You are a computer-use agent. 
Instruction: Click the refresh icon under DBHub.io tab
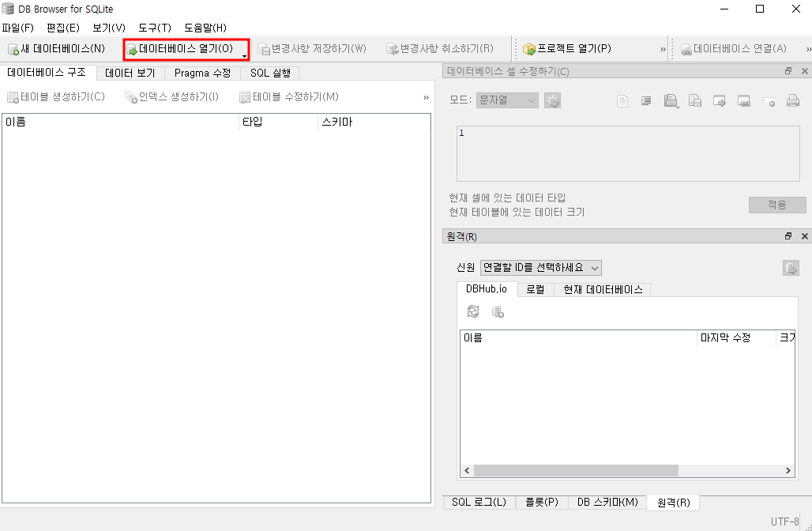tap(473, 312)
